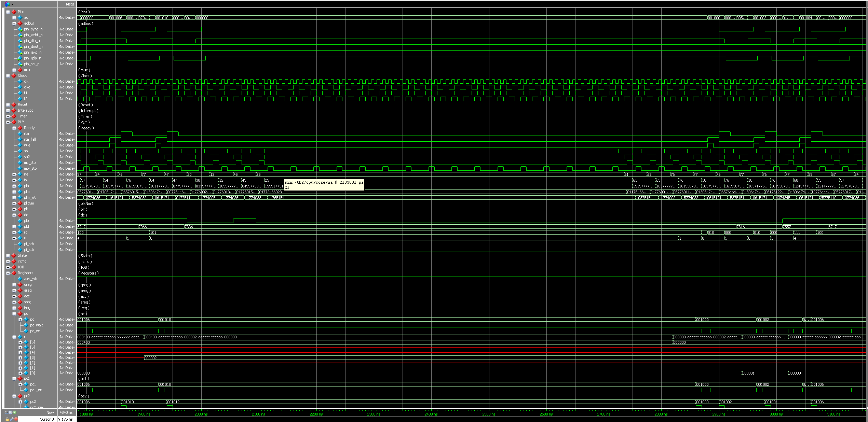Click the green Insert Cursor icon

click(x=15, y=412)
